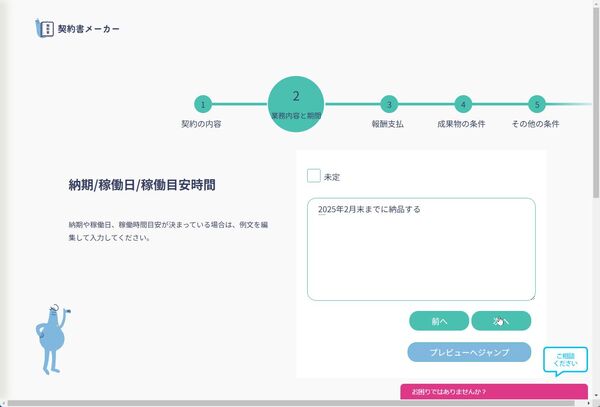The height and width of the screenshot is (407, 600).
Task: Click the 前へ button
Action: pos(439,321)
